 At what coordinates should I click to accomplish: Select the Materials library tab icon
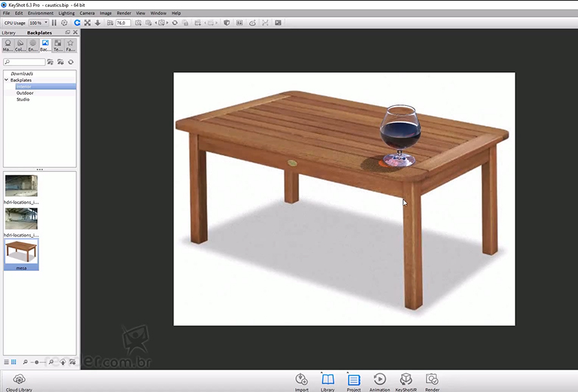pyautogui.click(x=8, y=45)
